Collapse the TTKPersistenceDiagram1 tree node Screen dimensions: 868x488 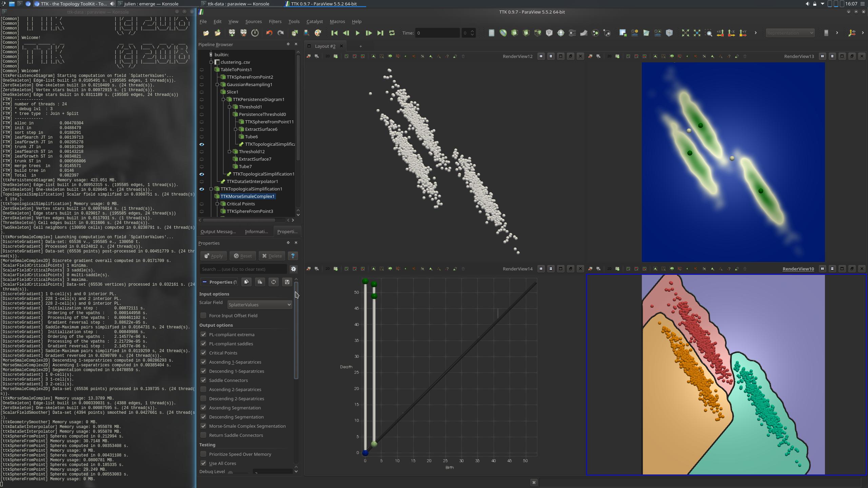point(224,99)
